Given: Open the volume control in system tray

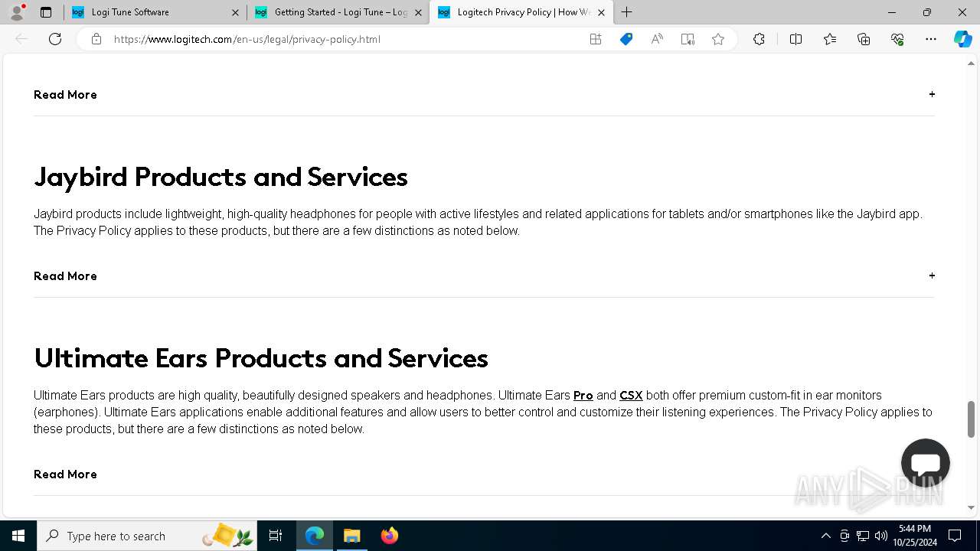Looking at the screenshot, I should click(881, 536).
